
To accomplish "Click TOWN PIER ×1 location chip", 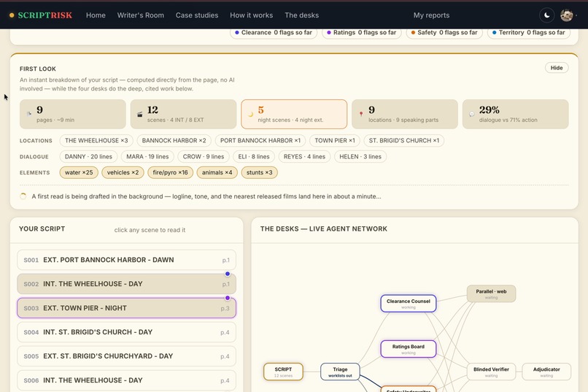I will [x=335, y=141].
